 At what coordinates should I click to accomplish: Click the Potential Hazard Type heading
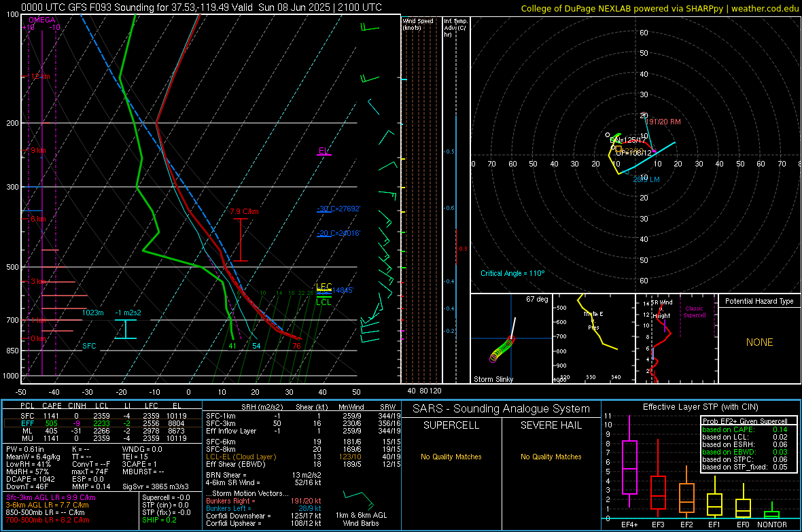[760, 301]
